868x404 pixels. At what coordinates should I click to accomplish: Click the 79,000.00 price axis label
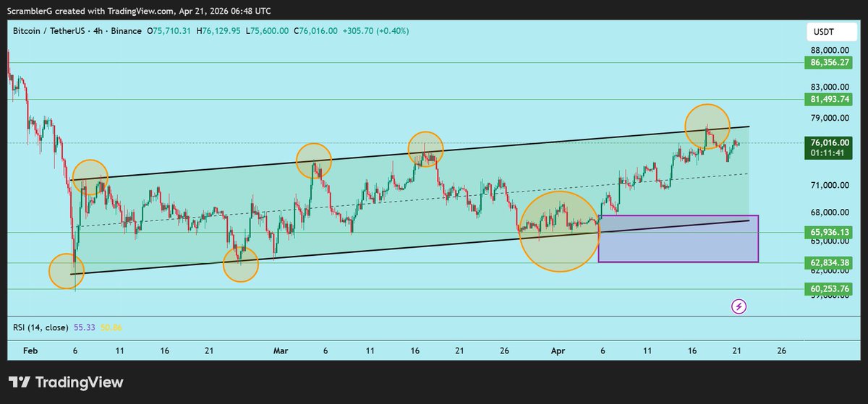829,118
